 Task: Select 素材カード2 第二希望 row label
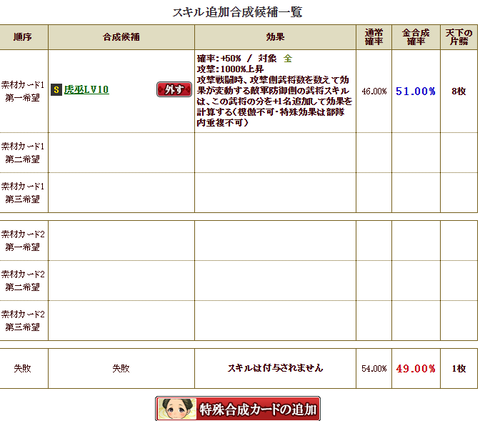click(x=23, y=281)
